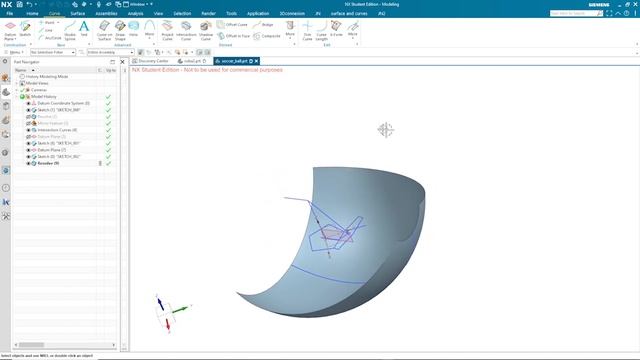Click the Offset Curve tool

[x=232, y=25]
